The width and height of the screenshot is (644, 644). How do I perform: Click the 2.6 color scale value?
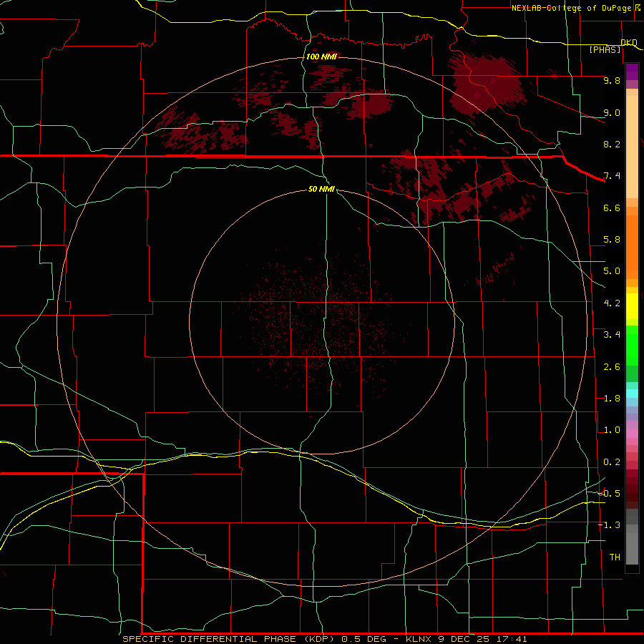pyautogui.click(x=612, y=367)
